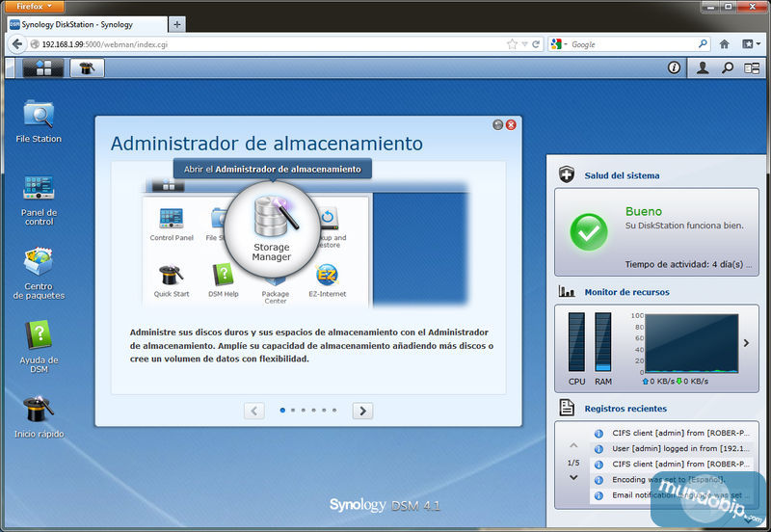The width and height of the screenshot is (771, 532).
Task: Open the user account options icon
Action: coord(703,67)
